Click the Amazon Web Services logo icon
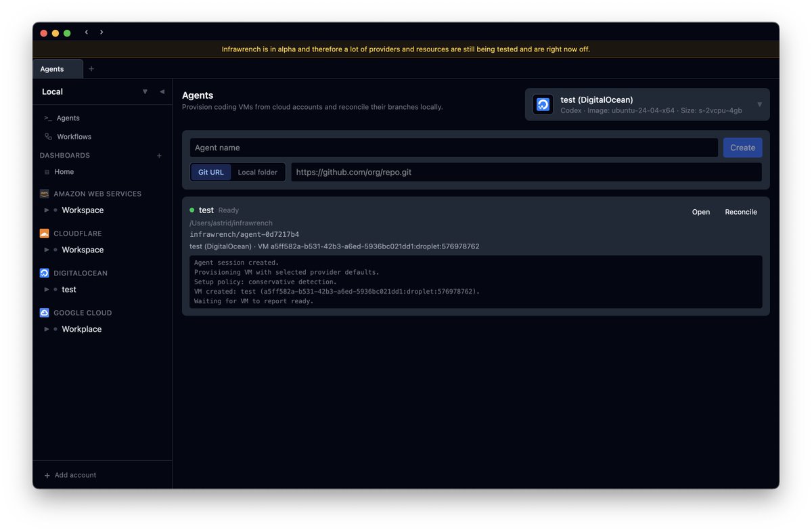The width and height of the screenshot is (812, 532). click(x=44, y=194)
